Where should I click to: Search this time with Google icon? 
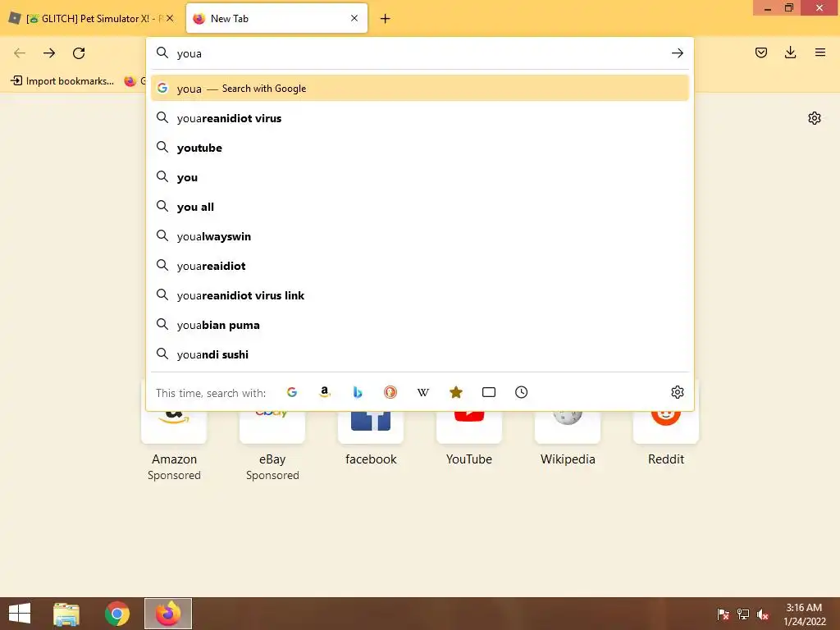pyautogui.click(x=292, y=392)
